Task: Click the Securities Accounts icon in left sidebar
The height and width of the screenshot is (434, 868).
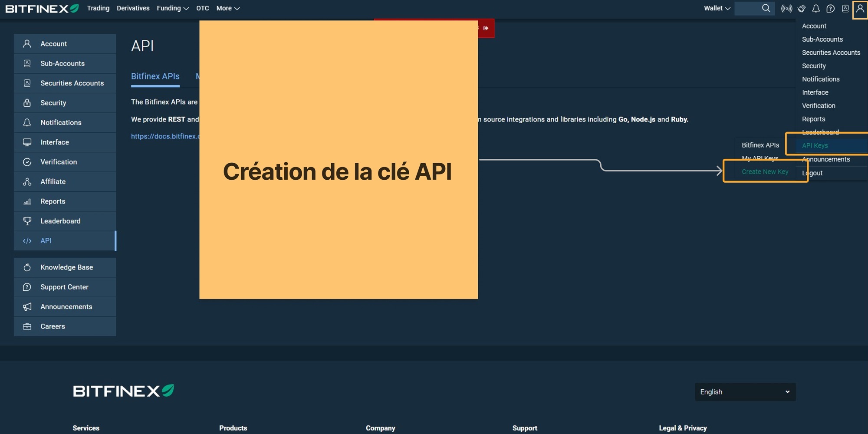Action: (x=27, y=83)
